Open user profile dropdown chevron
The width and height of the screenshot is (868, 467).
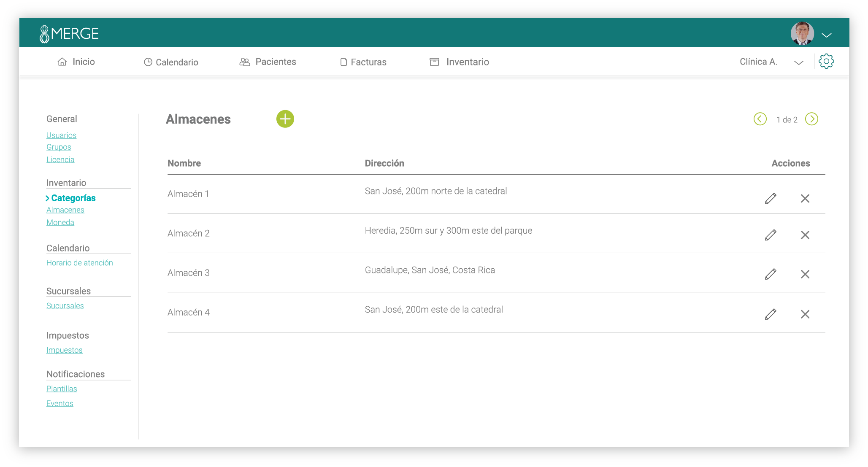click(826, 35)
